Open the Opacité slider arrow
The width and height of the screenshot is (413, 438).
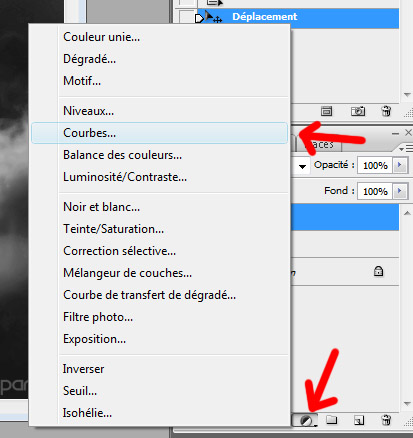tap(400, 165)
